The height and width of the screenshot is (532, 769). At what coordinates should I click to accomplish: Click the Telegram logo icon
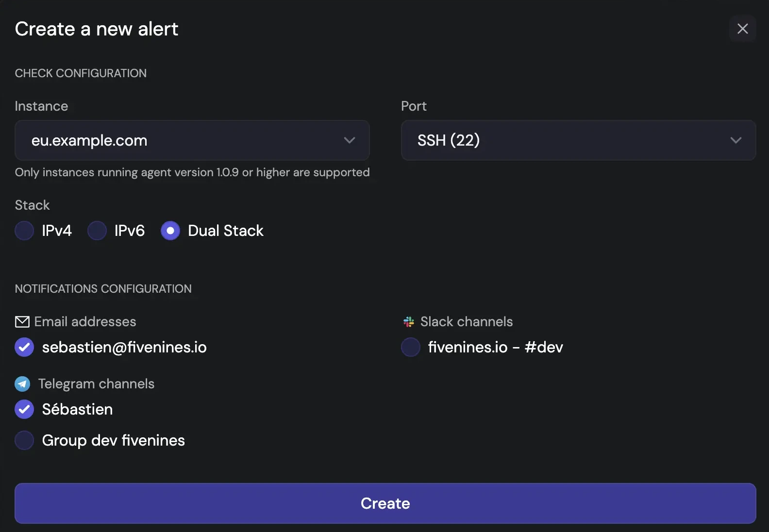(22, 384)
